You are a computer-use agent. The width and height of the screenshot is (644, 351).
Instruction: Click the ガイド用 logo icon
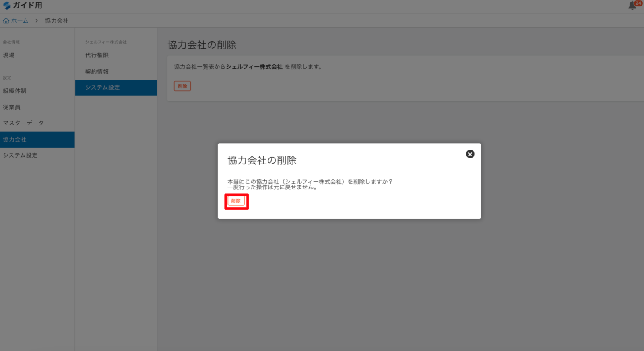[x=7, y=6]
